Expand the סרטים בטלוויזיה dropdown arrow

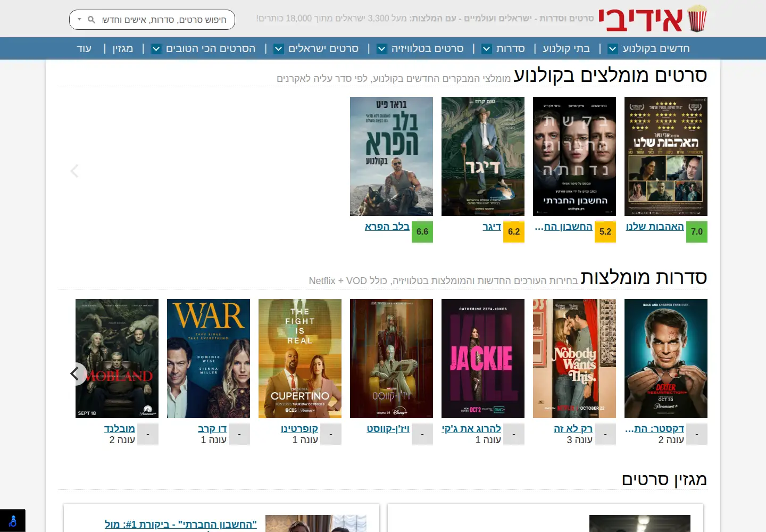tap(382, 49)
